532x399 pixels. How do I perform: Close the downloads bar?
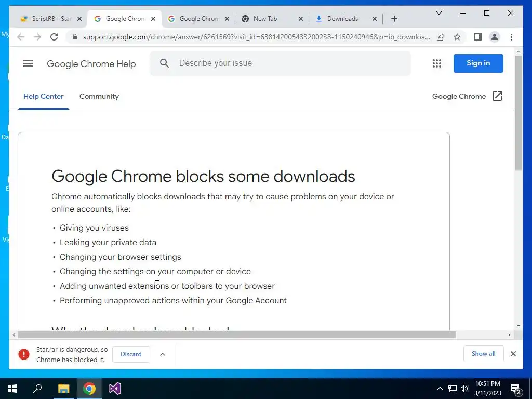[513, 354]
